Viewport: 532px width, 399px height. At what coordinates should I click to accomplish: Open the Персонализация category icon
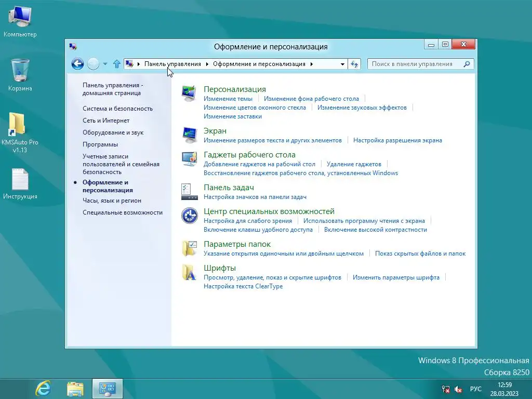coord(189,94)
